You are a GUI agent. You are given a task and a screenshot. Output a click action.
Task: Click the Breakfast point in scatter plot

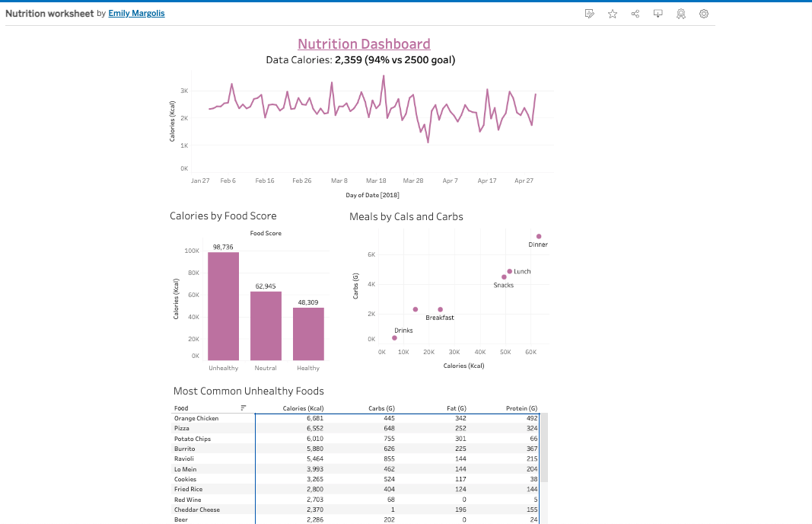click(440, 309)
